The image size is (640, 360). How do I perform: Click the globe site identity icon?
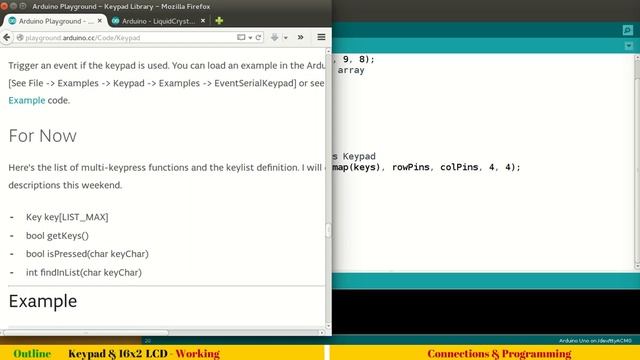tap(20, 38)
